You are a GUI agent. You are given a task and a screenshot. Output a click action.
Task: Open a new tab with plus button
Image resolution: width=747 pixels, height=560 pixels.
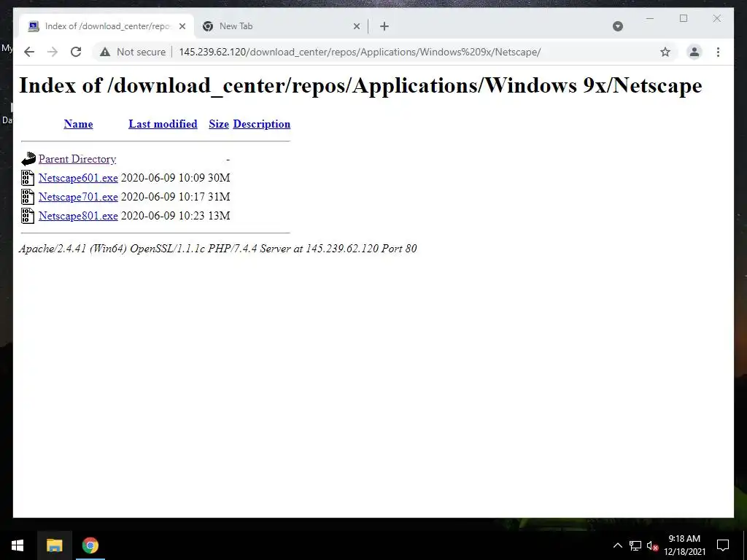click(x=384, y=26)
